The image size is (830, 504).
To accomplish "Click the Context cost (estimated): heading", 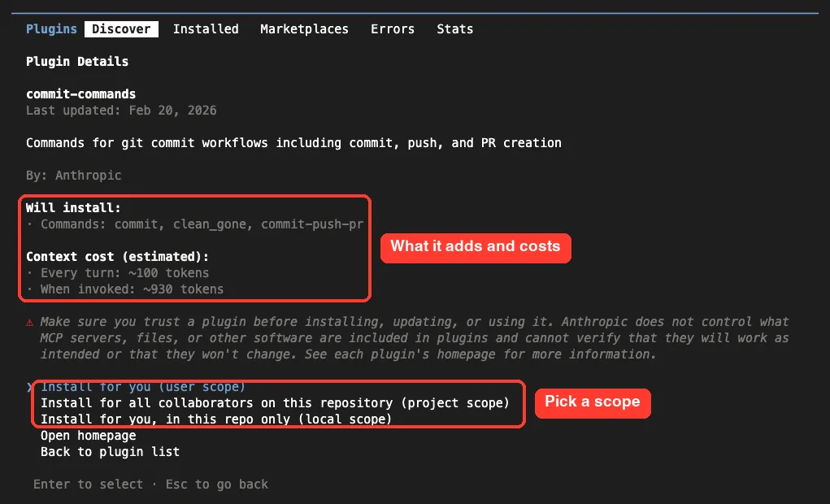I will click(118, 257).
